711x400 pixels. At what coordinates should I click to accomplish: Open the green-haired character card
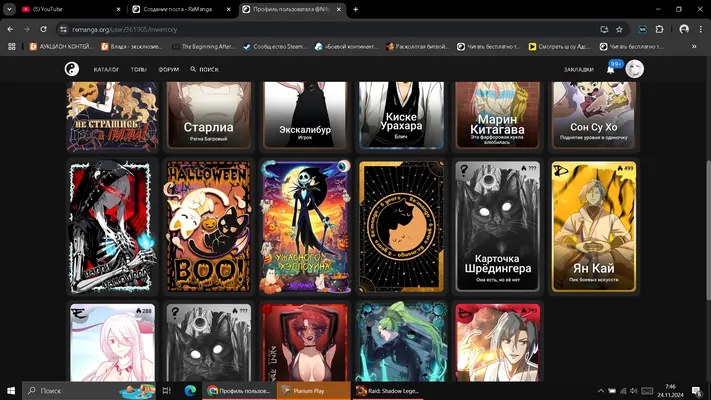(x=401, y=342)
